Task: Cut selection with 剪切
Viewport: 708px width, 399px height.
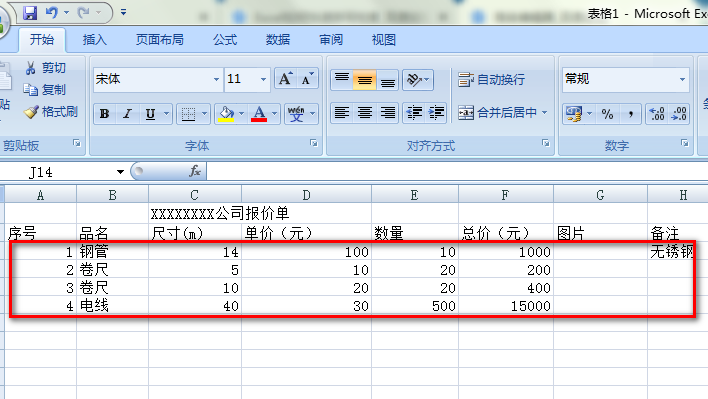Action: click(46, 68)
